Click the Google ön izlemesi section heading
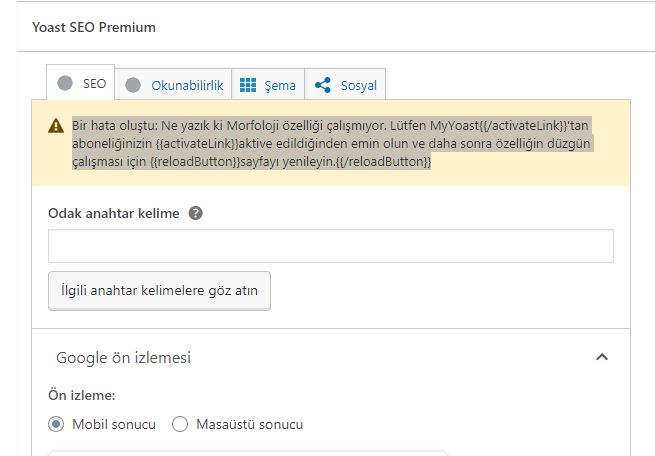 click(124, 358)
